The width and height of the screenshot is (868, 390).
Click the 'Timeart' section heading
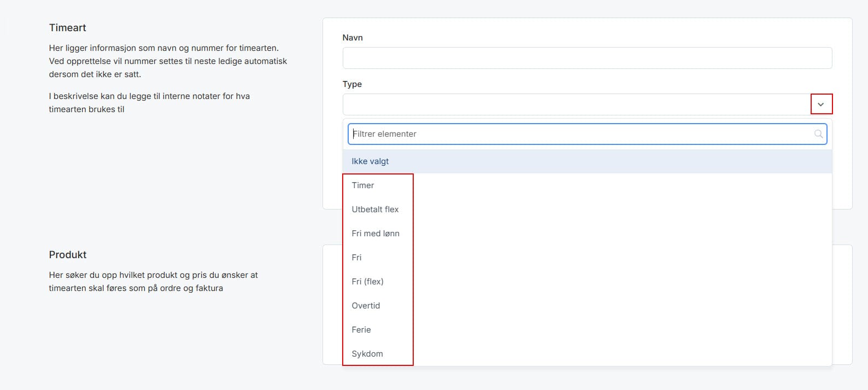click(x=68, y=28)
